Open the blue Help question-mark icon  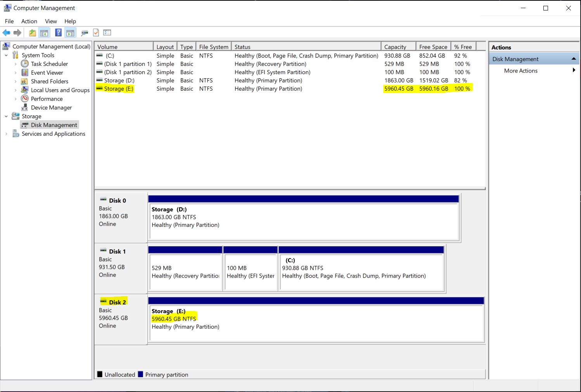tap(58, 33)
